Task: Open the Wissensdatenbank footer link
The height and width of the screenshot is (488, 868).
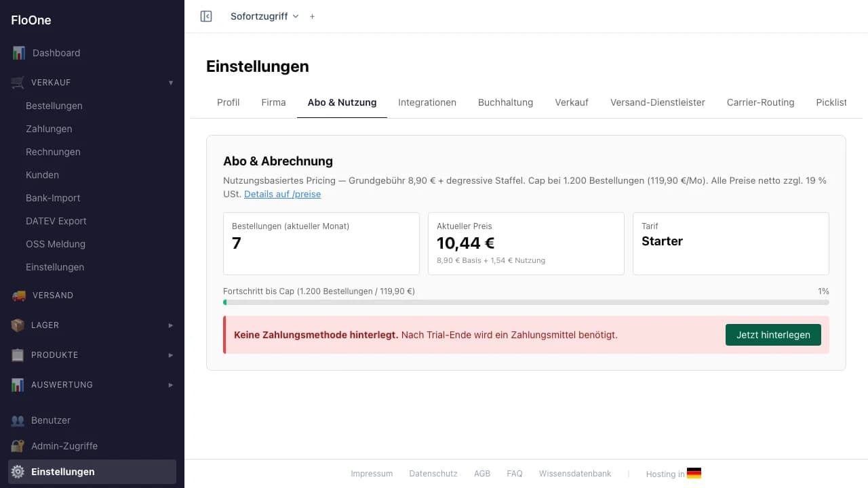Action: pyautogui.click(x=575, y=474)
